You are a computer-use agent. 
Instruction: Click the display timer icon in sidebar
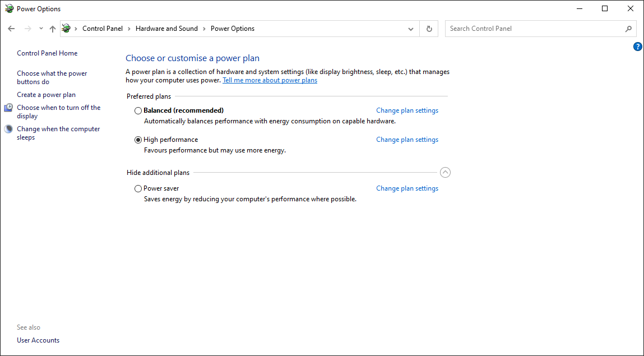[8, 108]
